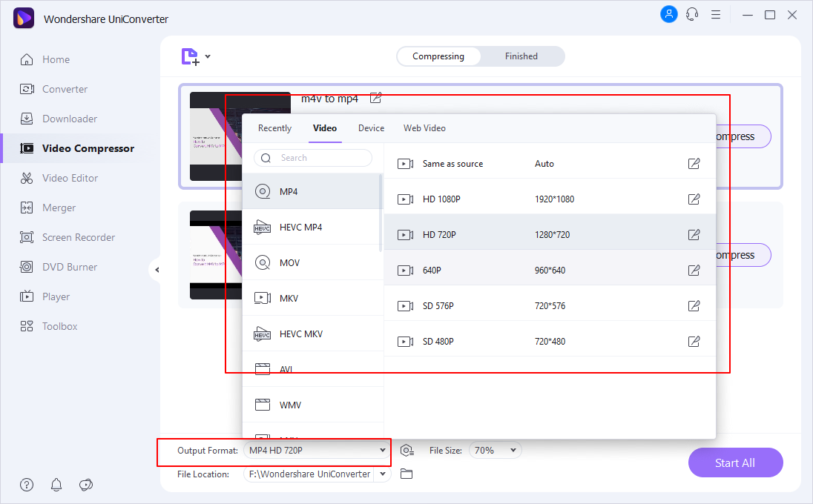Click the format Search field
Screen dimensions: 813x504
pos(313,158)
